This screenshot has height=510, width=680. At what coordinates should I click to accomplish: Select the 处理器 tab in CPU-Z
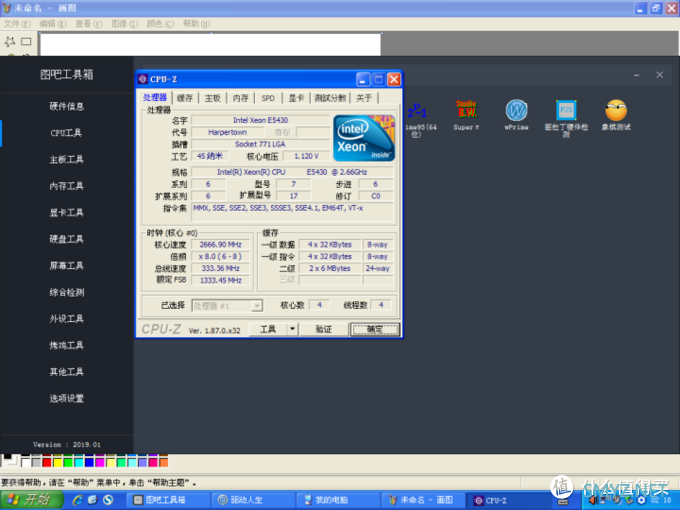coord(155,98)
